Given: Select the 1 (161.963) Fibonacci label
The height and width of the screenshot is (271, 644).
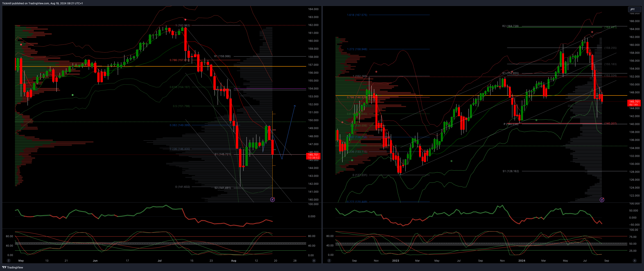Looking at the screenshot, I should 183,25.
